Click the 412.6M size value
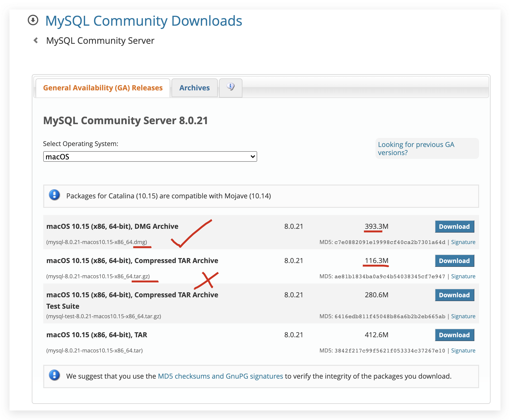Image resolution: width=510 pixels, height=420 pixels. pos(376,335)
